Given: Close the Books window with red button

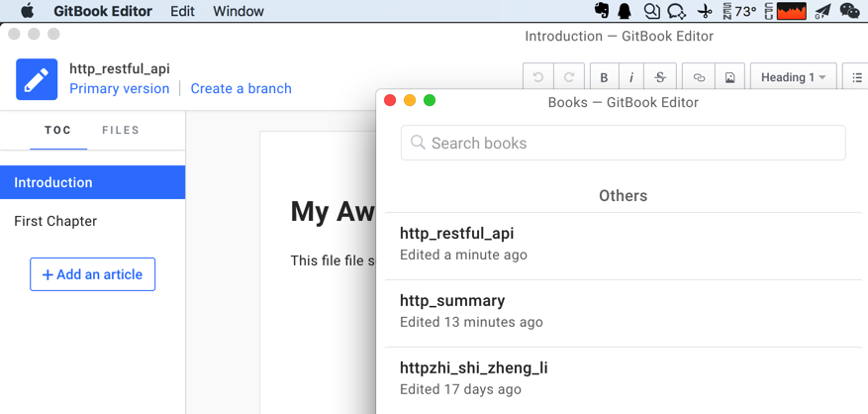Looking at the screenshot, I should click(x=390, y=100).
